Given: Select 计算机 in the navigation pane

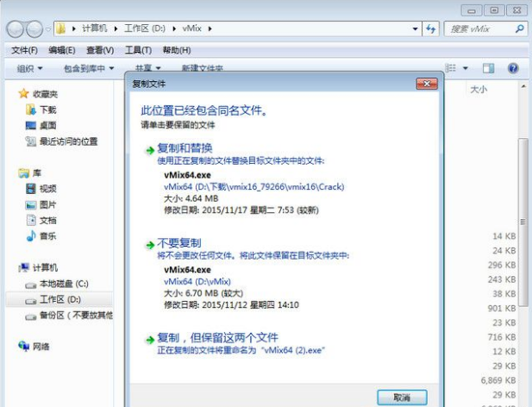Looking at the screenshot, I should tap(45, 267).
